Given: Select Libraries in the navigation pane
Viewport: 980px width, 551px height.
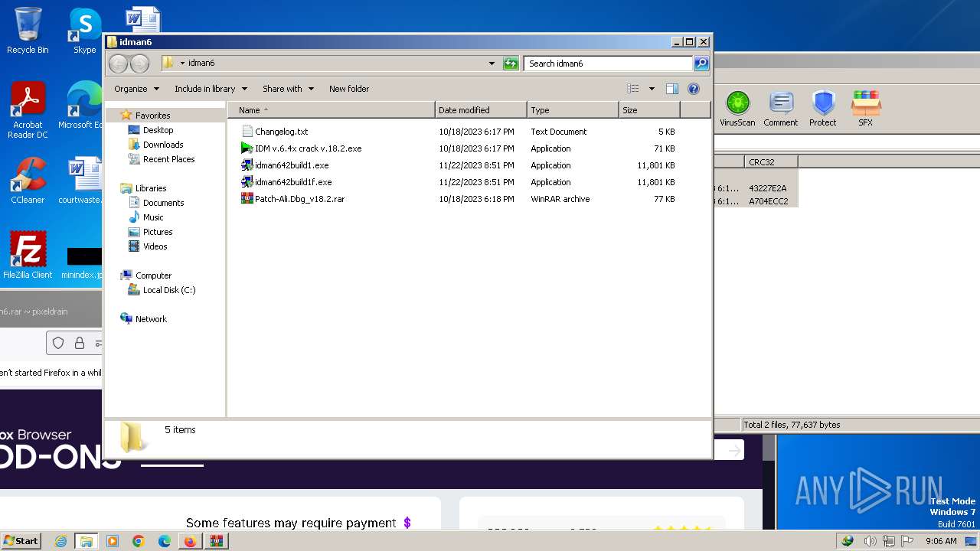Looking at the screenshot, I should click(151, 188).
